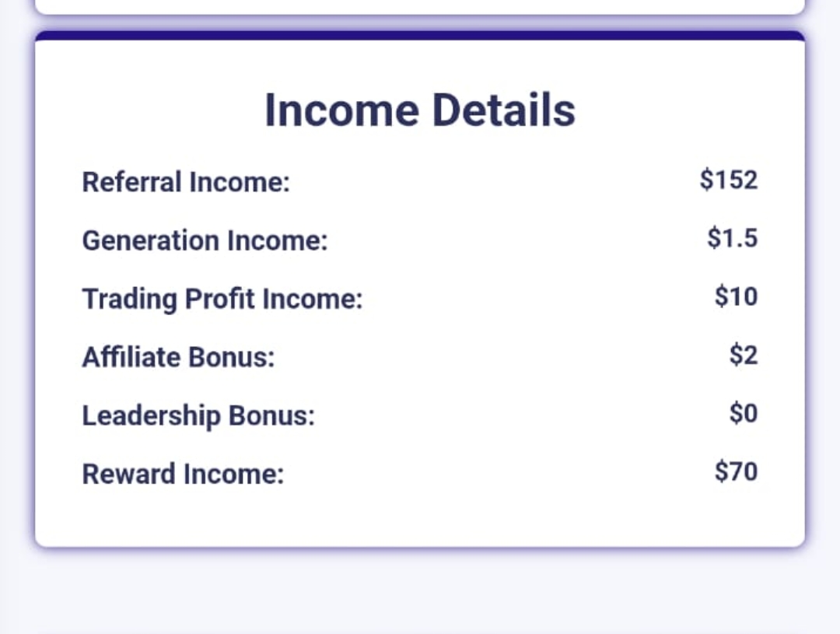Click the word Bonus in Affiliate Bonus

(232, 357)
